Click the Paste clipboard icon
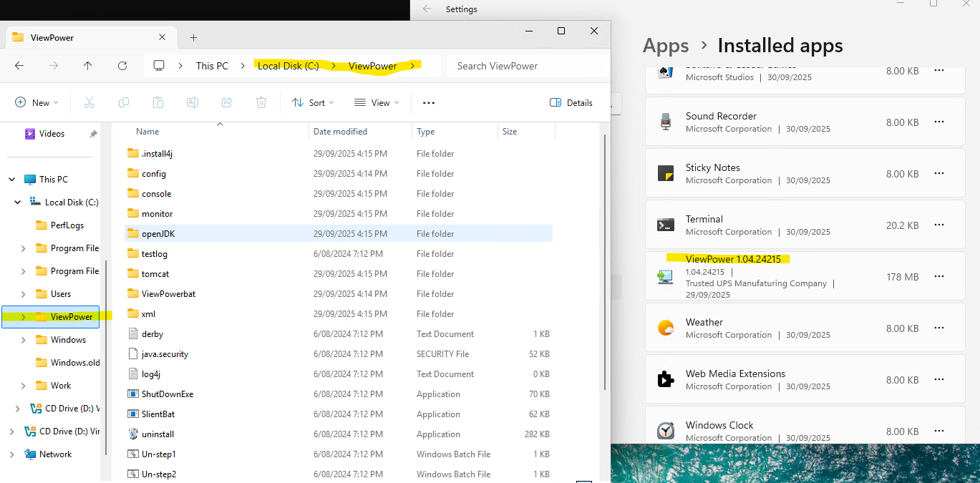This screenshot has width=980, height=483. [158, 102]
